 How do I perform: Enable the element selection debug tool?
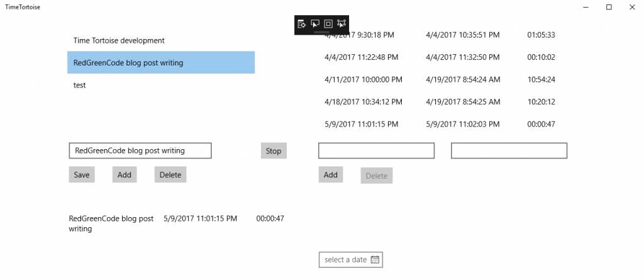click(x=315, y=24)
